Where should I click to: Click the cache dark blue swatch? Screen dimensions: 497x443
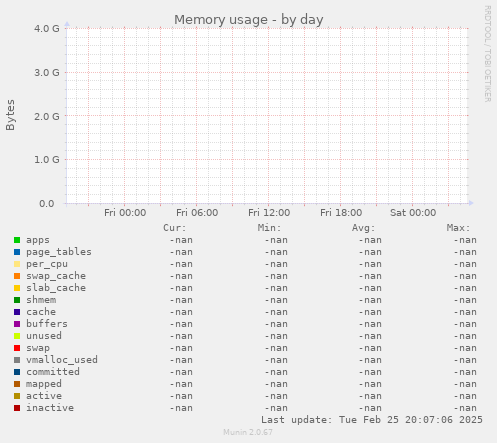tap(17, 312)
